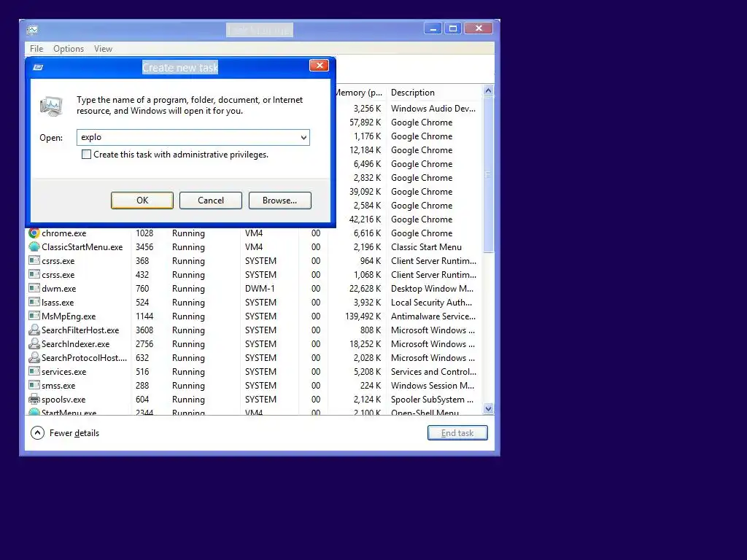Click the SearchIndexer.exe process icon
This screenshot has height=560, width=747.
coord(34,344)
